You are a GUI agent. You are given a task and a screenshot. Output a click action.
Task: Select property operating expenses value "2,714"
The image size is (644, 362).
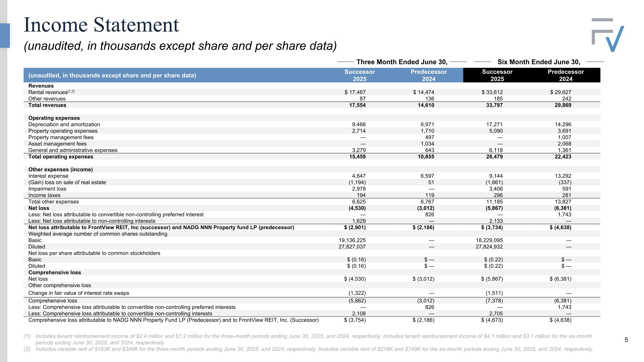coord(359,131)
